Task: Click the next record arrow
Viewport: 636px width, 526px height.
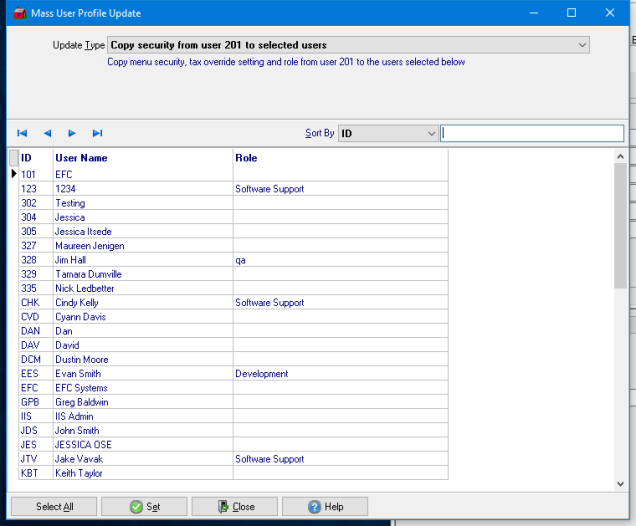Action: point(72,133)
